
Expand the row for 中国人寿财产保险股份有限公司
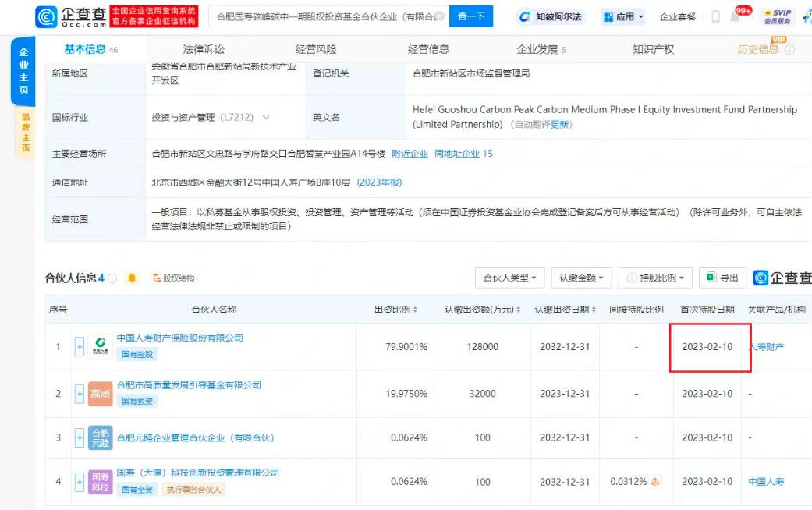tap(79, 346)
